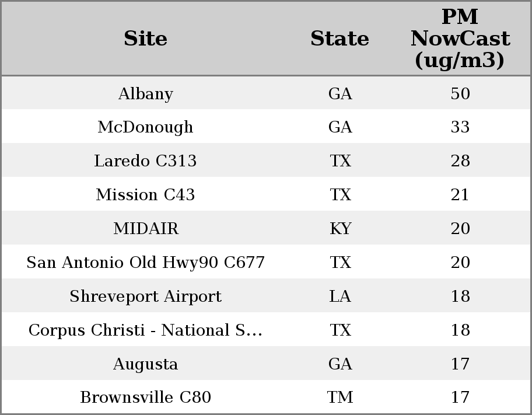Select the PM value 21
Screen dimensions: 532x415
[460, 195]
